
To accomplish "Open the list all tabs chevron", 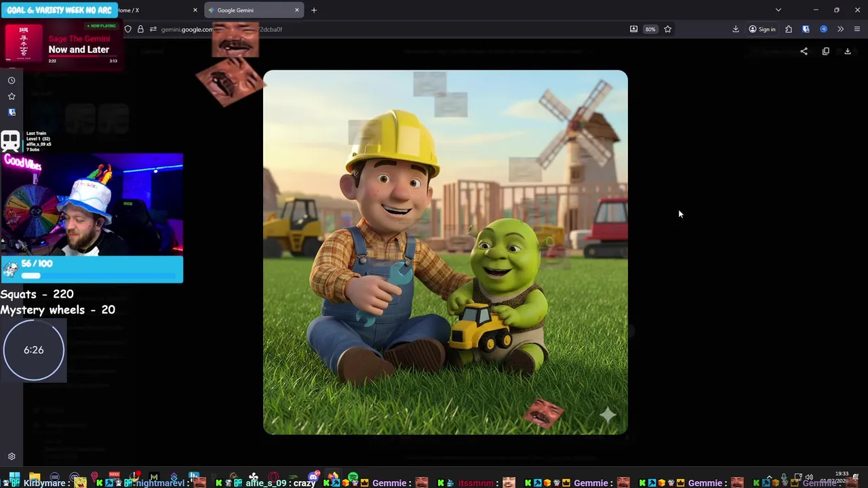I will coord(778,10).
